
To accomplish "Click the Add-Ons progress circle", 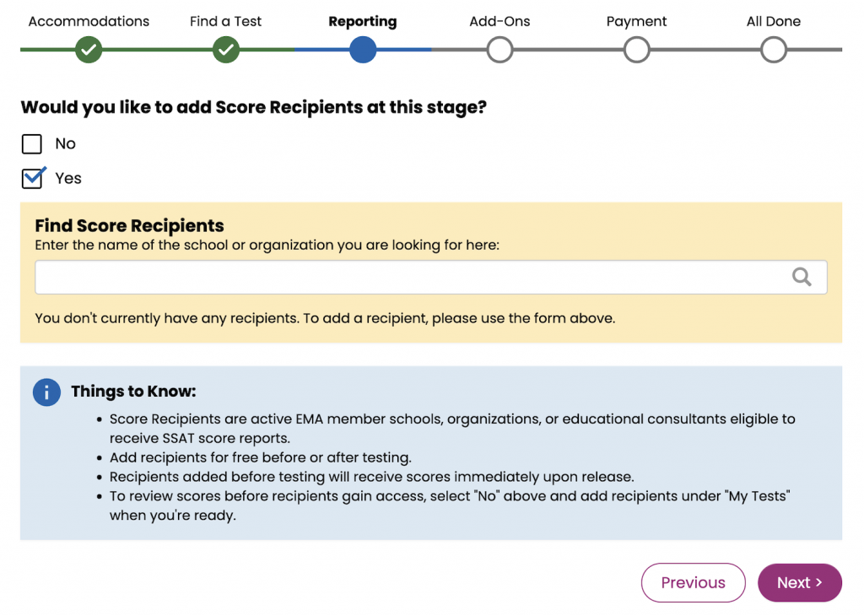I will 499,50.
